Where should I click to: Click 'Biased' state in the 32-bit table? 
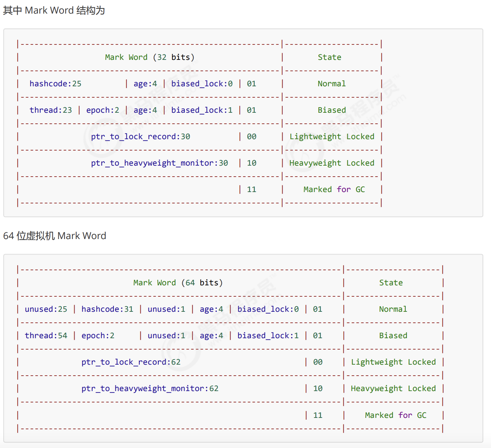332,110
